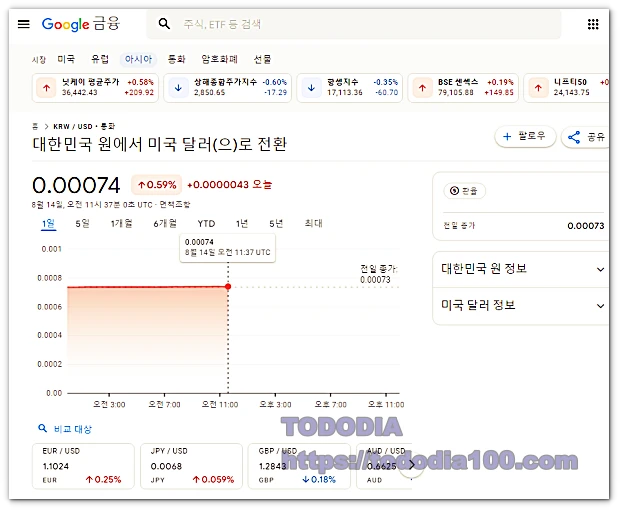
Task: Click the Google 금융 logo
Action: coord(81,24)
